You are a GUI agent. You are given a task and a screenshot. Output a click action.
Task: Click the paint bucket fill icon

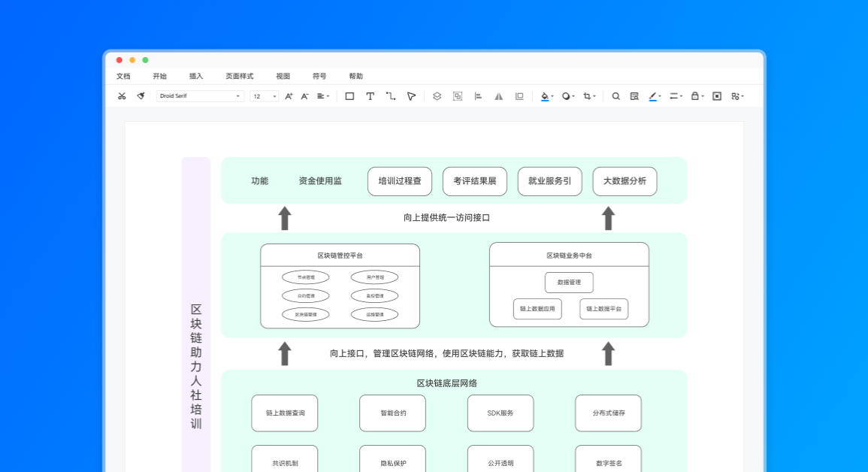tap(546, 96)
